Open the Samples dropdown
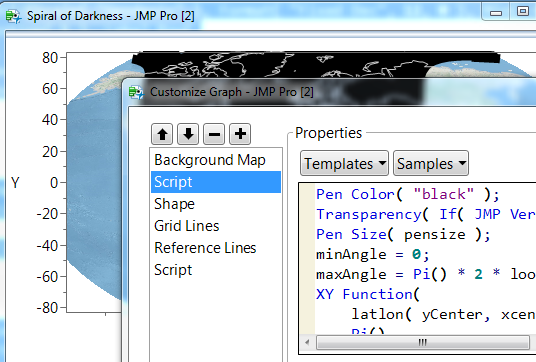The height and width of the screenshot is (362, 536). tap(431, 163)
